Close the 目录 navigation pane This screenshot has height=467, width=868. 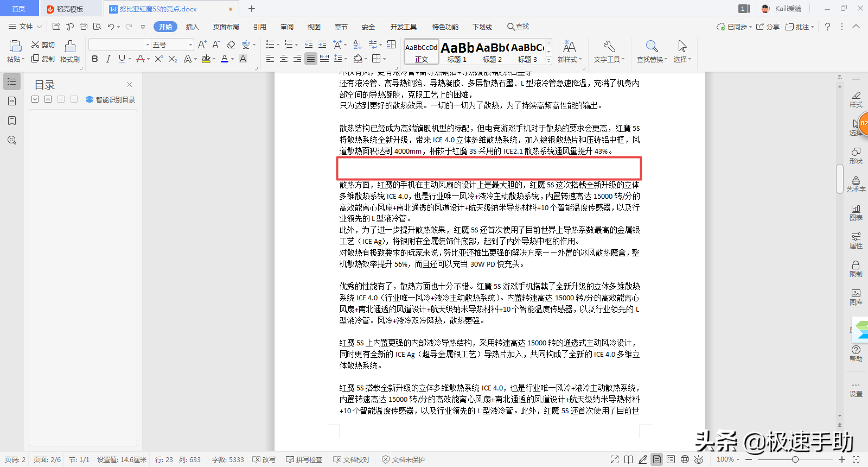(129, 84)
